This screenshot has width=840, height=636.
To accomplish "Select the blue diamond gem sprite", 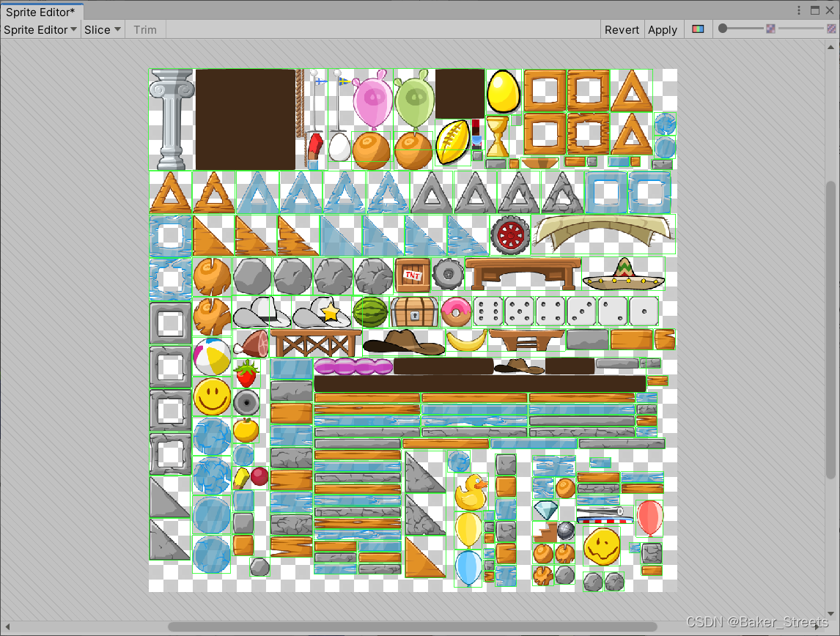I will (546, 510).
